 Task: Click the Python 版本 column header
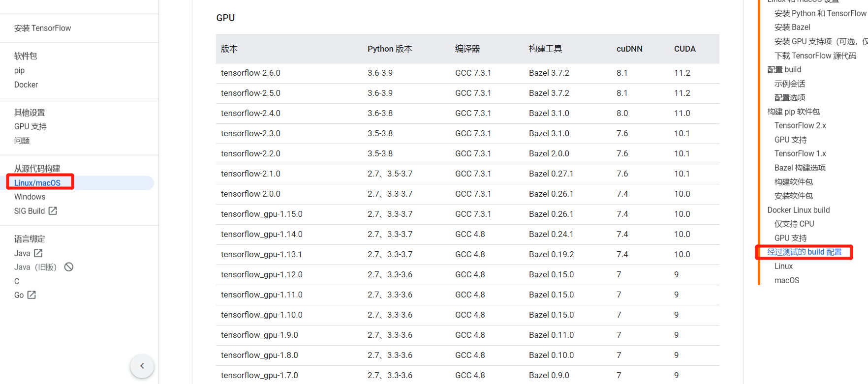pyautogui.click(x=390, y=49)
